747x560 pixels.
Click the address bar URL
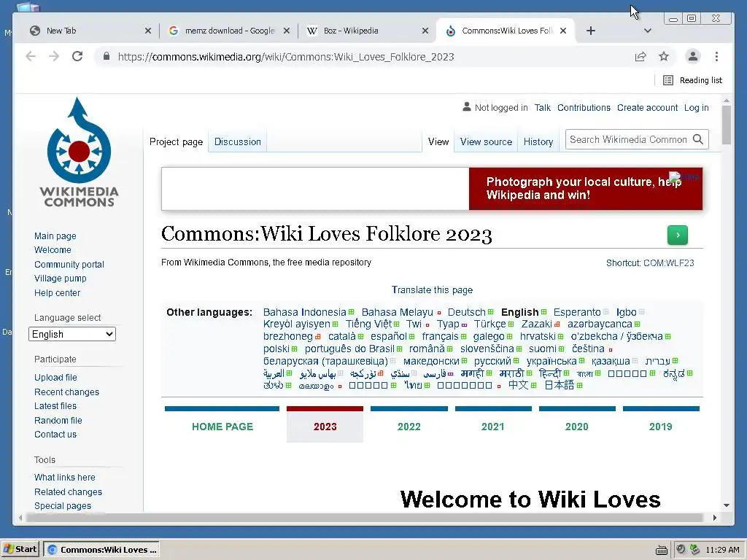(x=286, y=57)
